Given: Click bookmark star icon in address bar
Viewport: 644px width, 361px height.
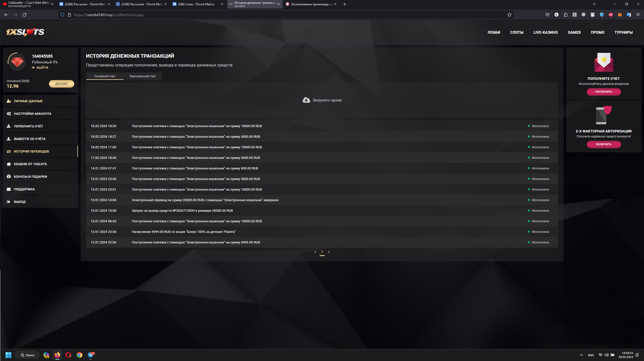Looking at the screenshot, I should point(509,15).
